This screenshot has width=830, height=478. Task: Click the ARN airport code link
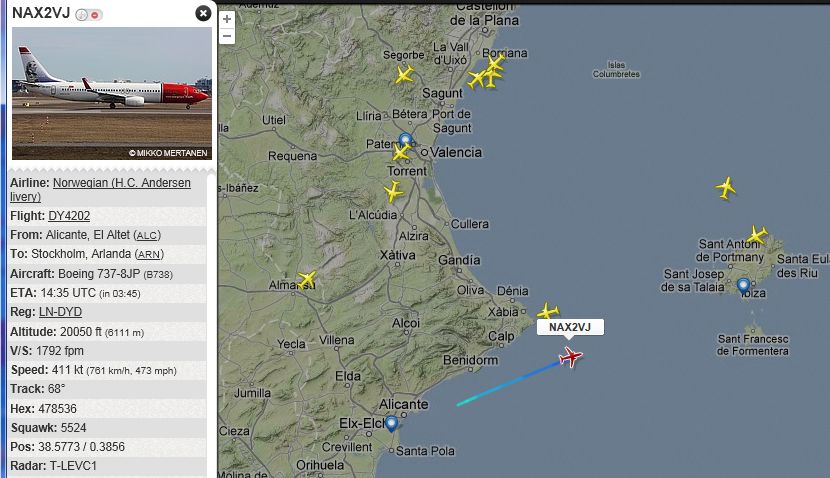tap(149, 255)
